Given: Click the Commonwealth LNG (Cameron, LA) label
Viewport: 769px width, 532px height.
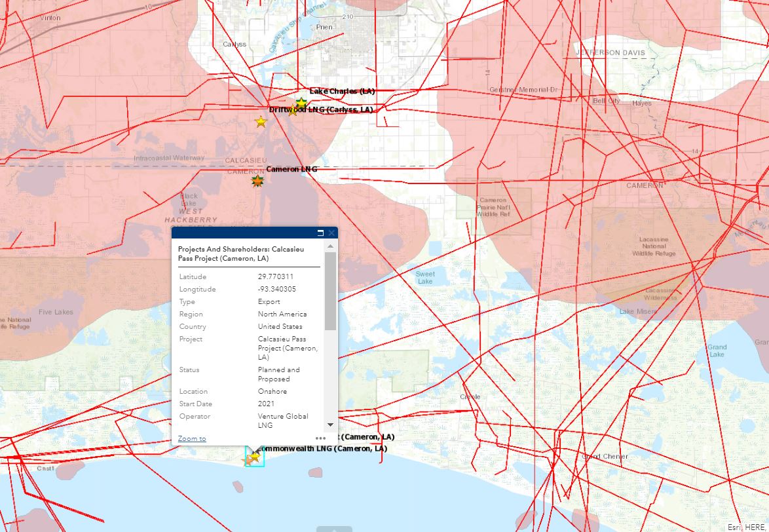Looking at the screenshot, I should point(323,449).
